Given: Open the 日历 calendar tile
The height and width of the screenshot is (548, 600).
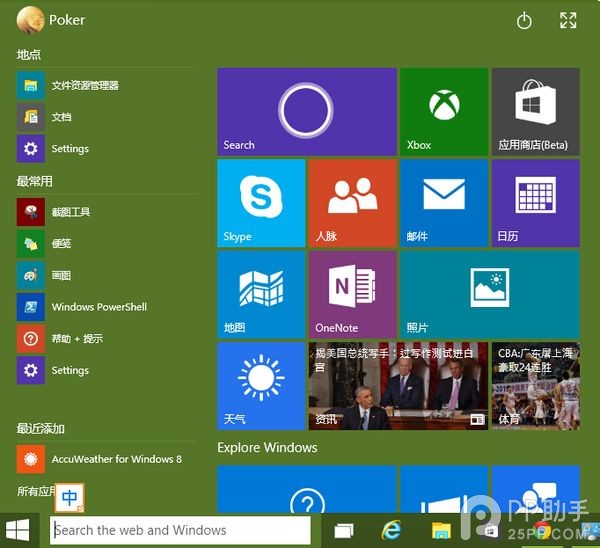Looking at the screenshot, I should coord(535,203).
